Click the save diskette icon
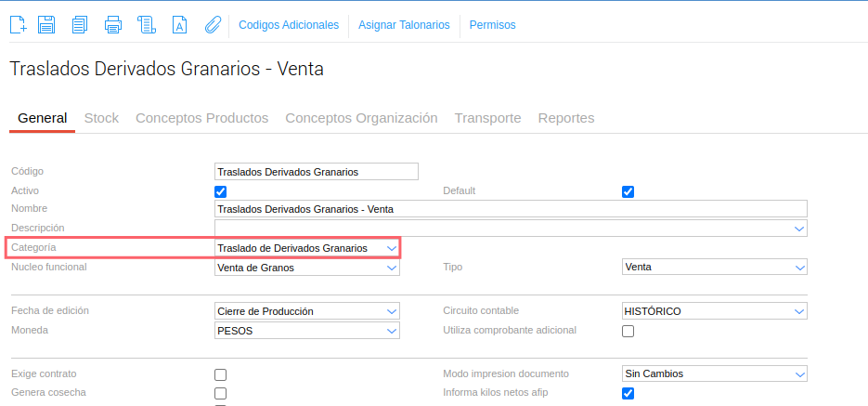This screenshot has height=406, width=868. 46,25
